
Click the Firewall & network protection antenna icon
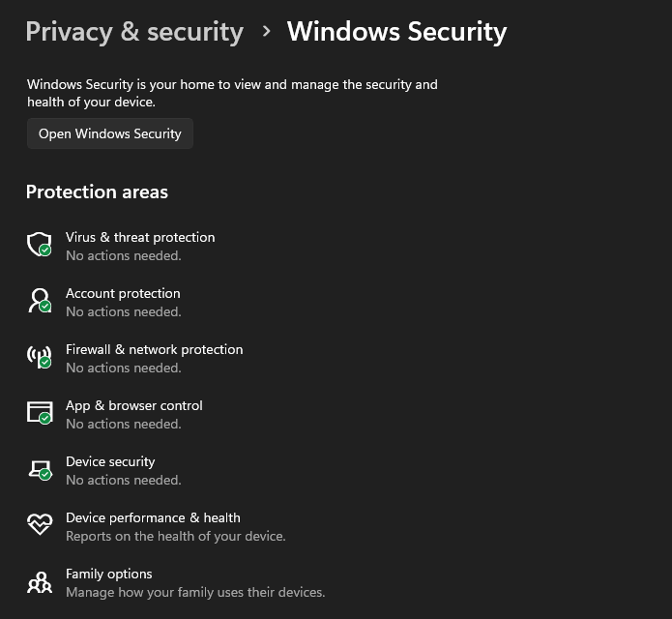click(39, 357)
